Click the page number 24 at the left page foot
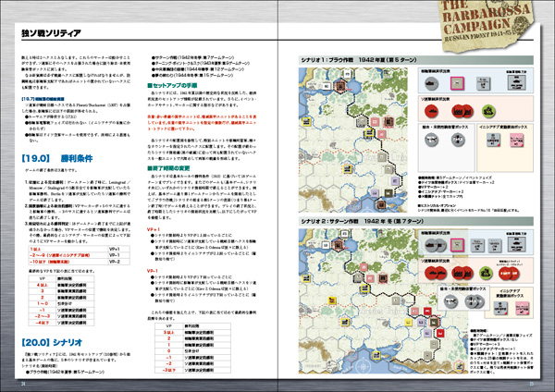Viewport: 555px width, 392px height. (x=23, y=384)
